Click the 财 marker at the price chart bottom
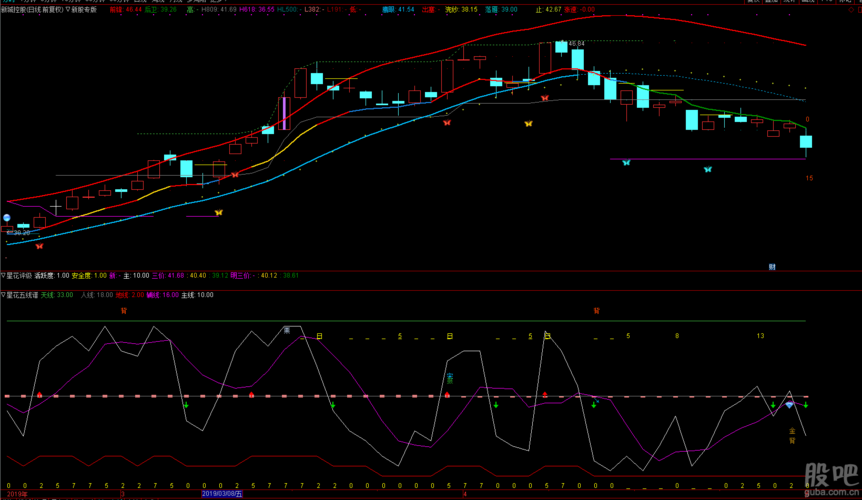Image resolution: width=862 pixels, height=500 pixels. (772, 267)
